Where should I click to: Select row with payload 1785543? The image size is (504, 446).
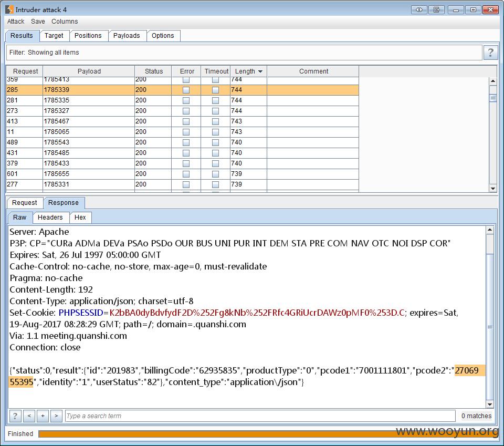182,142
